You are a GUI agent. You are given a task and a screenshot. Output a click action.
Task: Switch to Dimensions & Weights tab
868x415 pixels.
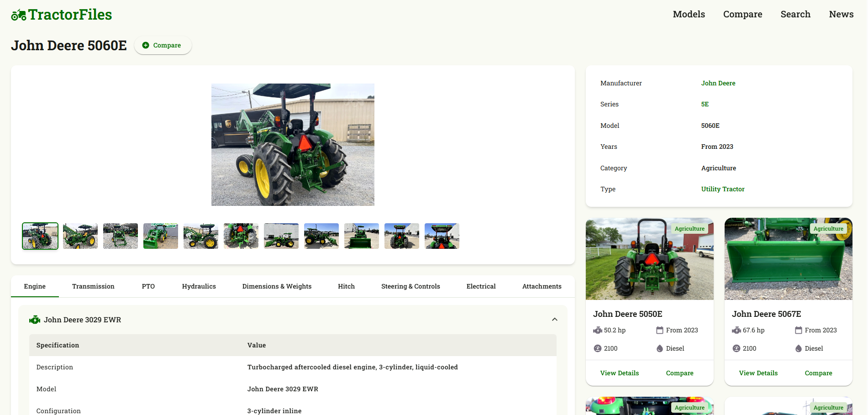pyautogui.click(x=277, y=286)
